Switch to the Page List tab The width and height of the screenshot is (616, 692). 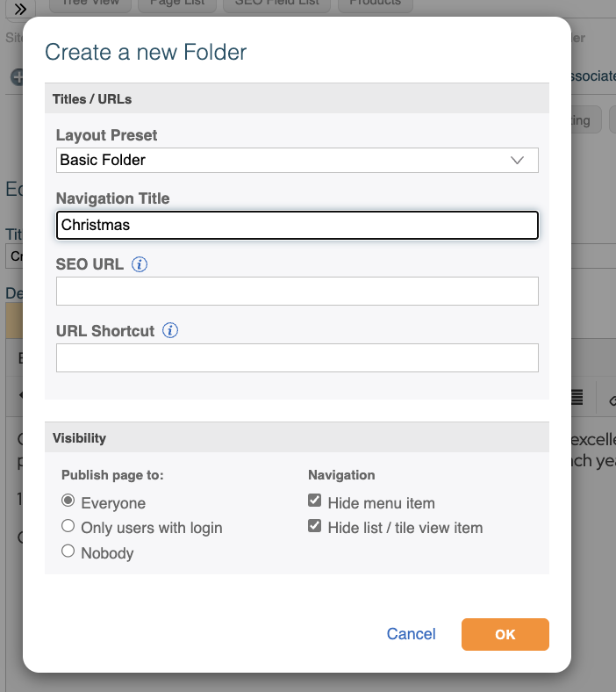pyautogui.click(x=176, y=4)
